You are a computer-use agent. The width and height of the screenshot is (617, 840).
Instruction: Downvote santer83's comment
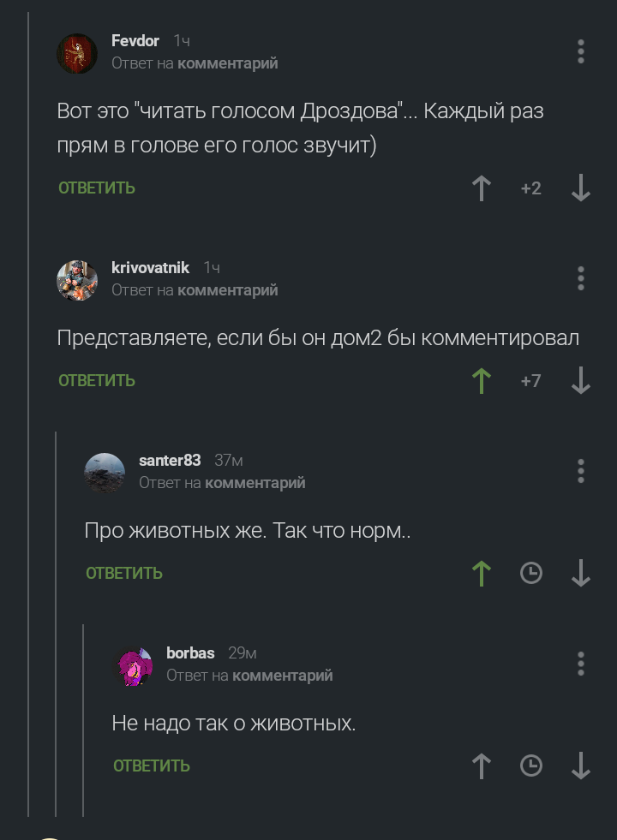tap(580, 573)
